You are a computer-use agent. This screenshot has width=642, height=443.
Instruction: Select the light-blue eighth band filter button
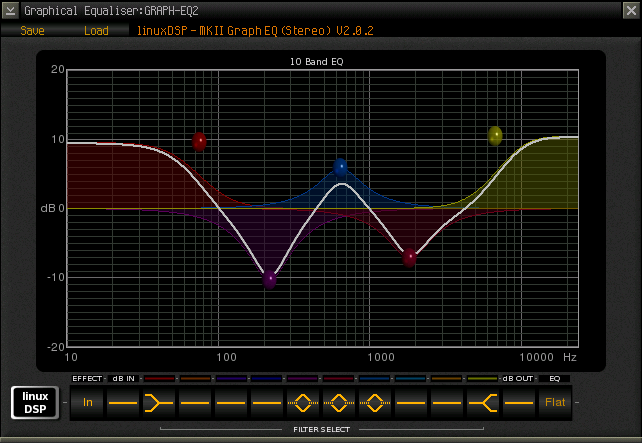411,403
